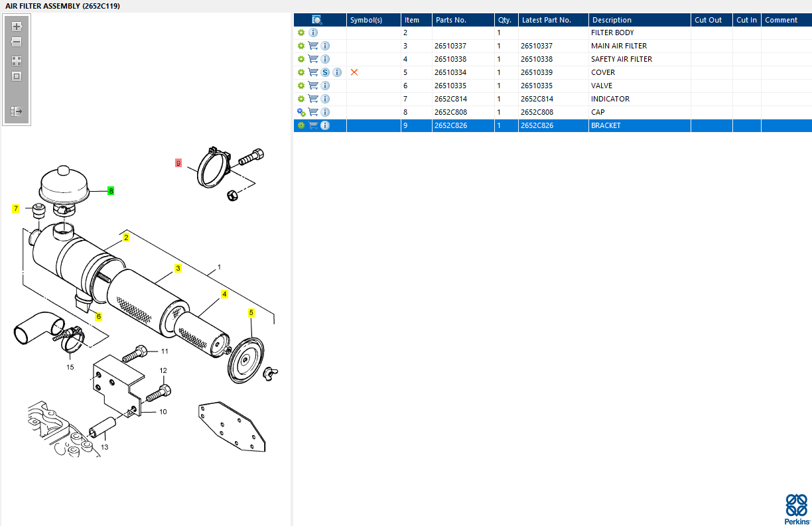Click latest part number 26510339

point(537,72)
